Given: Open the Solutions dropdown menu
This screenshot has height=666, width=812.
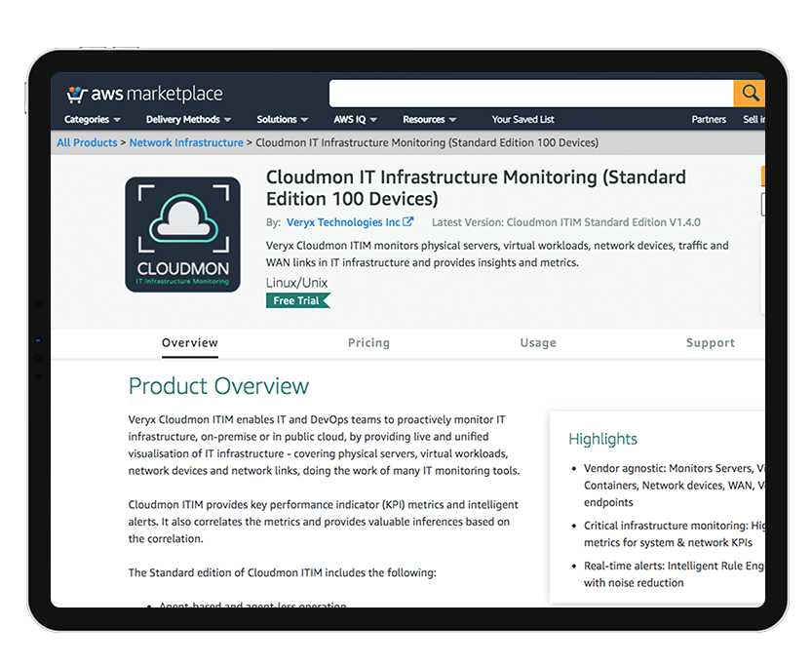Looking at the screenshot, I should 283,120.
